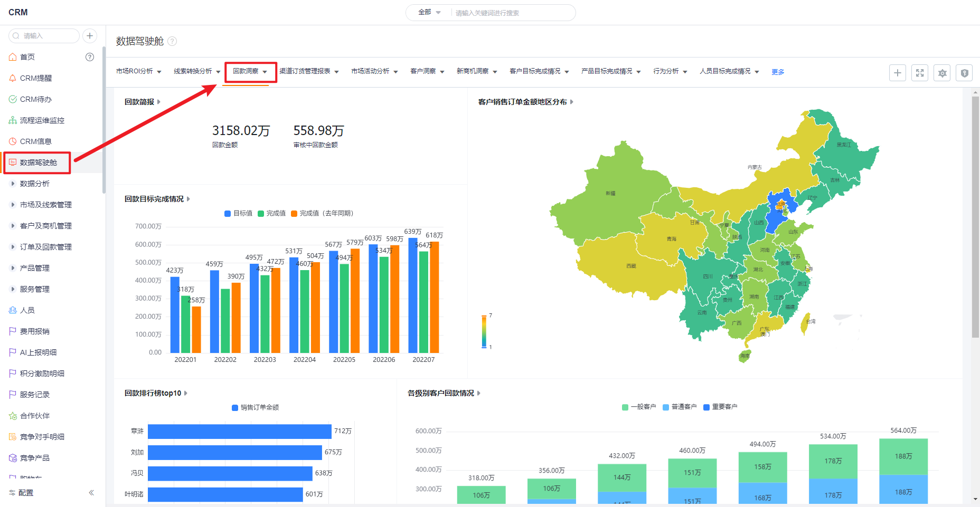This screenshot has height=507, width=980.
Task: Expand 客户及商机管理 tree item
Action: (x=13, y=226)
